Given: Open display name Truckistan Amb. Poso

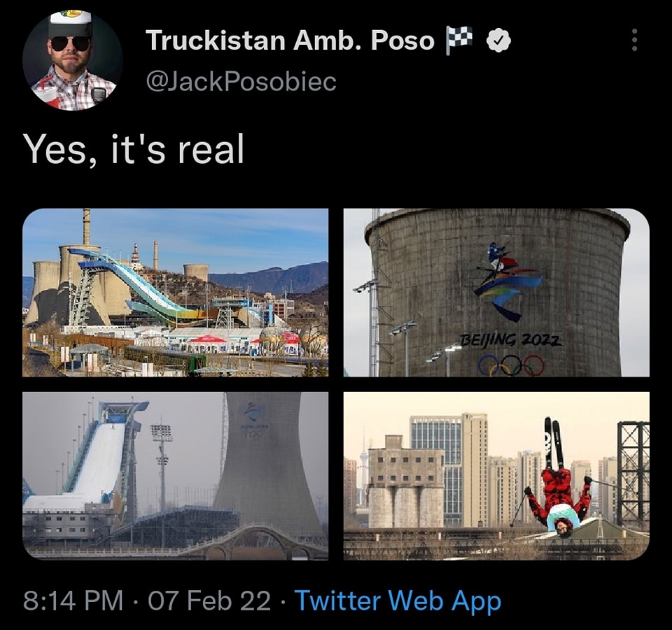Looking at the screenshot, I should pos(290,41).
